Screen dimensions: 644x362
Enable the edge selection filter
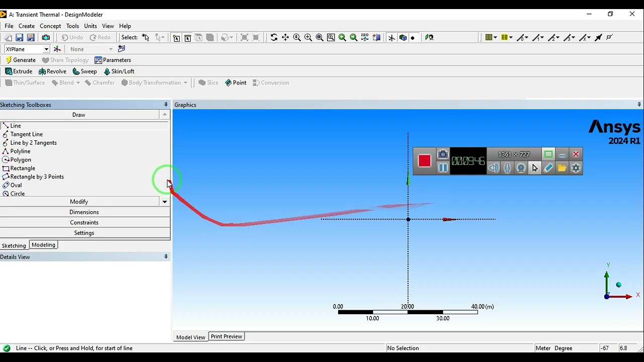pyautogui.click(x=188, y=38)
